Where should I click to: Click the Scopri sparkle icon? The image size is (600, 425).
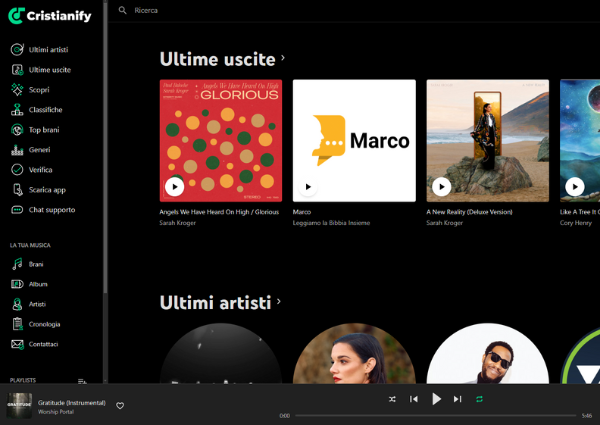point(17,90)
